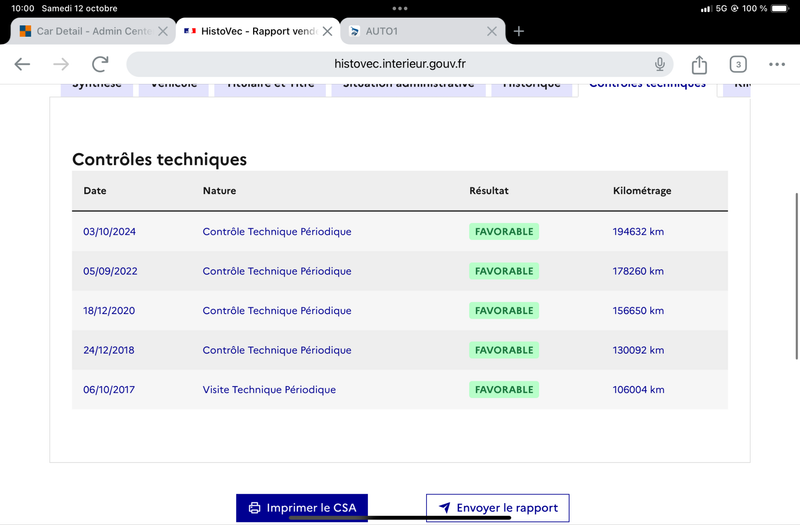Click the Date column header
The image size is (800, 525).
(95, 191)
